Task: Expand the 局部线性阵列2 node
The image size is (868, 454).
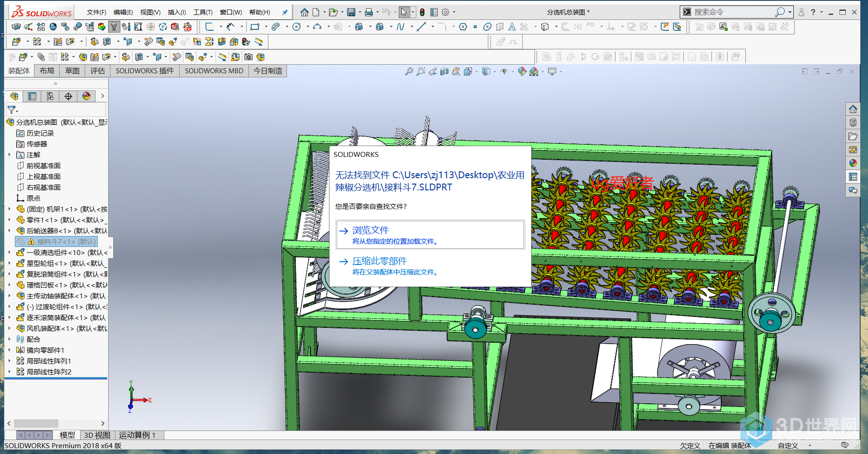Action: [10, 372]
